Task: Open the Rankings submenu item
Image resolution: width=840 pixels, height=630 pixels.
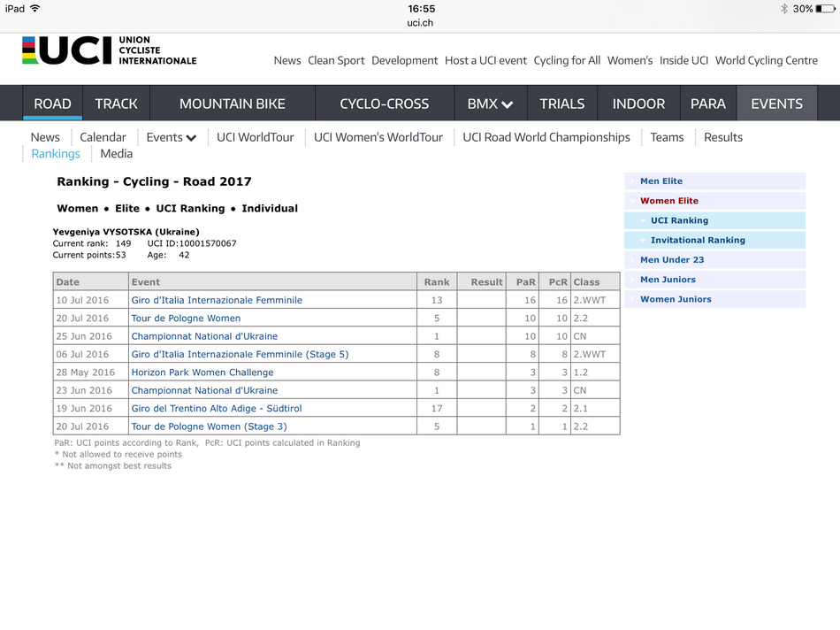Action: click(56, 154)
